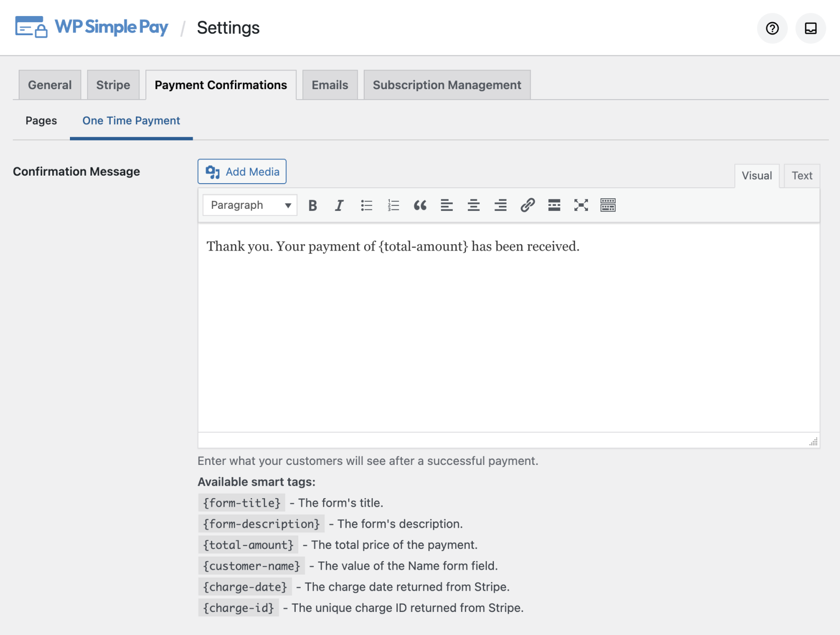Switch to the General settings tab

pyautogui.click(x=50, y=85)
